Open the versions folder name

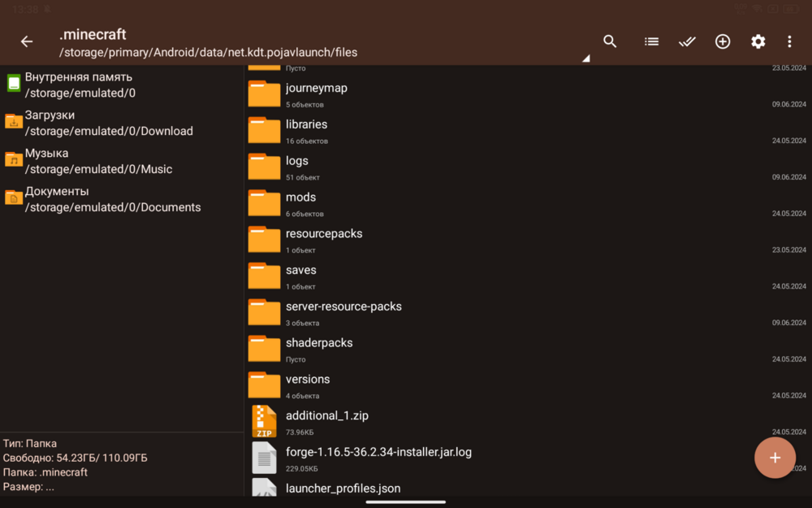click(x=308, y=380)
